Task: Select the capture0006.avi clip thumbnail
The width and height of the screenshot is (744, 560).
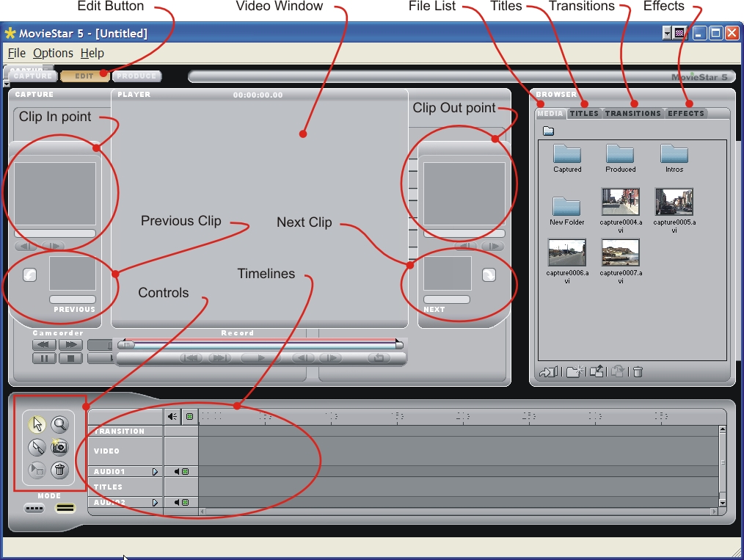Action: coord(567,252)
